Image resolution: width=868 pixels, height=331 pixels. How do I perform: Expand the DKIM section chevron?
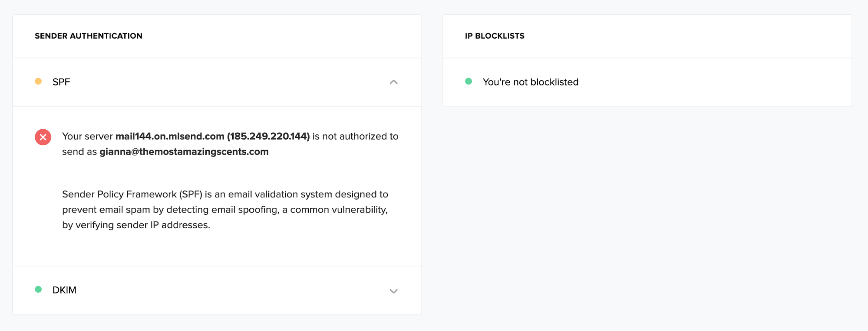point(393,291)
